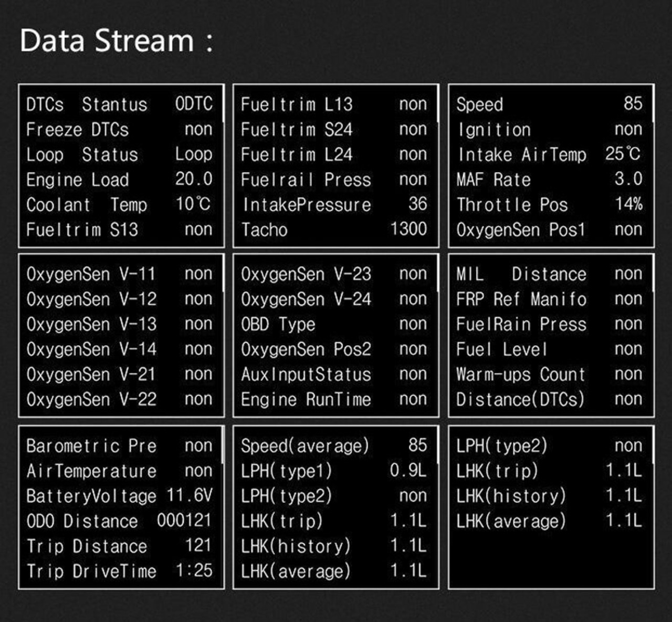
Task: Select the OBD Type row
Action: (334, 324)
